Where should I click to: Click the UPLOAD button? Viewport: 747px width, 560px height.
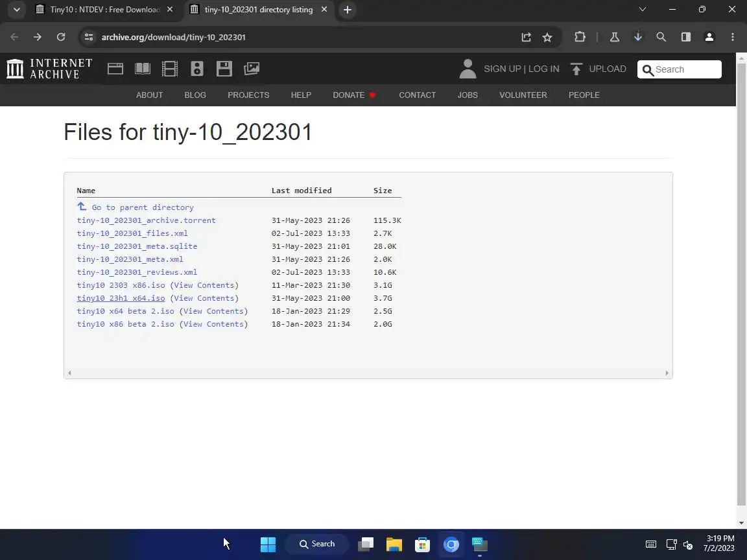[599, 69]
